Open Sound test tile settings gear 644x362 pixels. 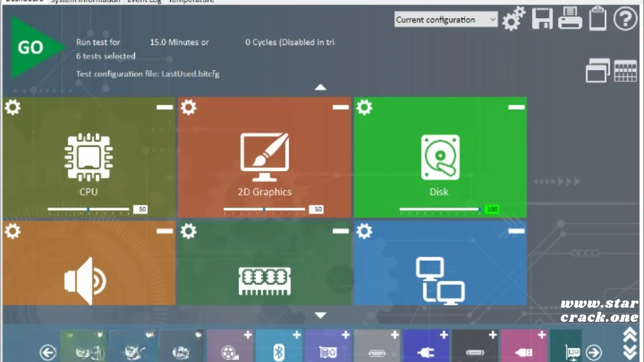[x=13, y=231]
